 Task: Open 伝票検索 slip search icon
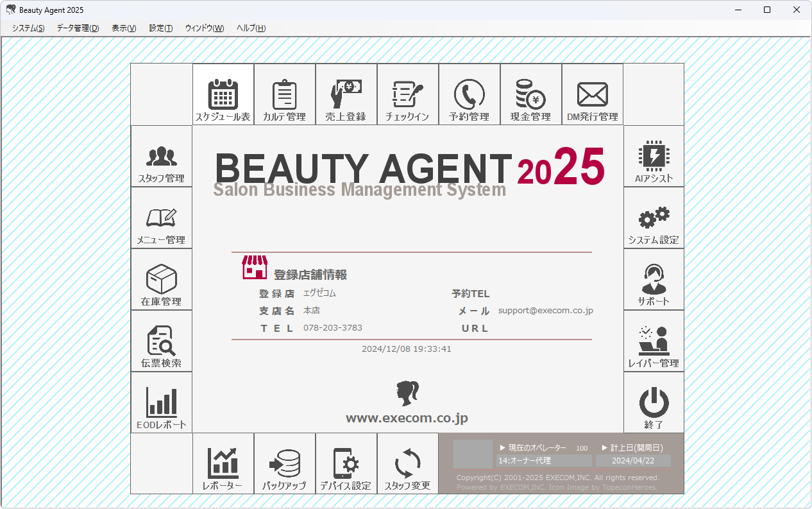pos(162,341)
